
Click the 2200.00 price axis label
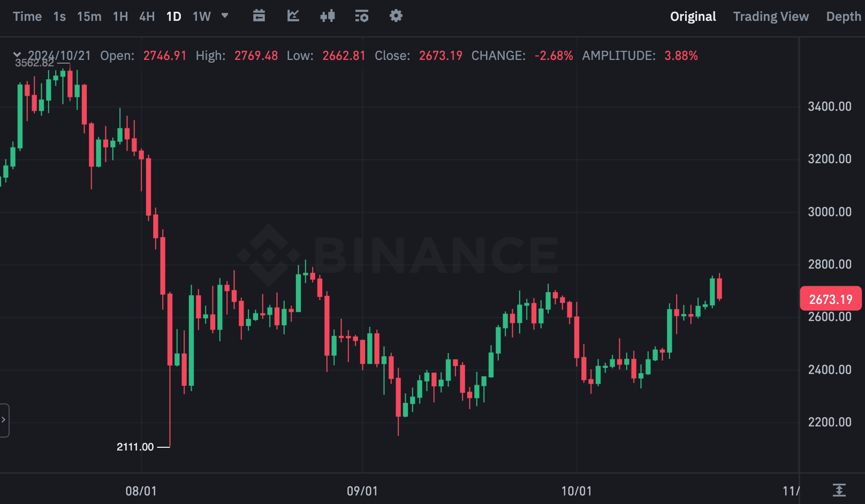pos(830,422)
